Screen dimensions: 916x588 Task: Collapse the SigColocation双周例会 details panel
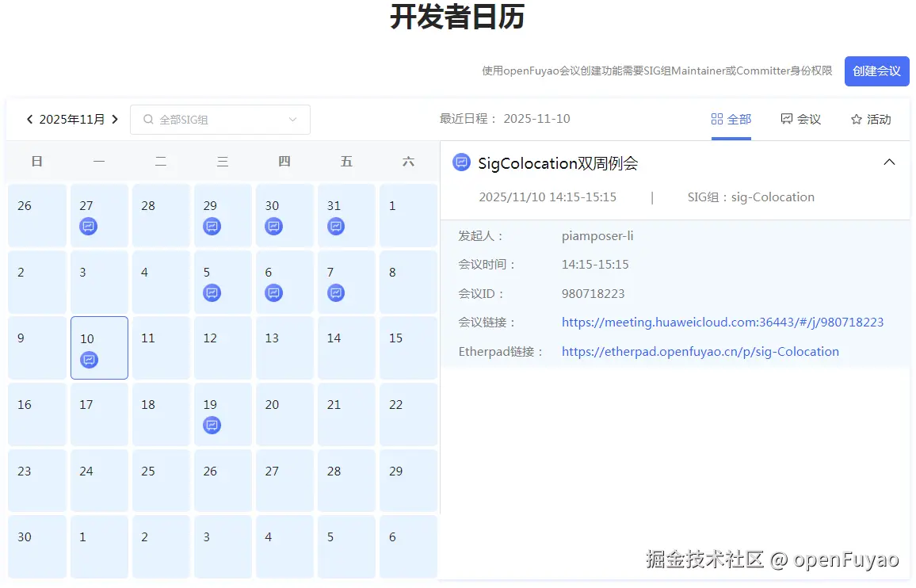click(889, 161)
